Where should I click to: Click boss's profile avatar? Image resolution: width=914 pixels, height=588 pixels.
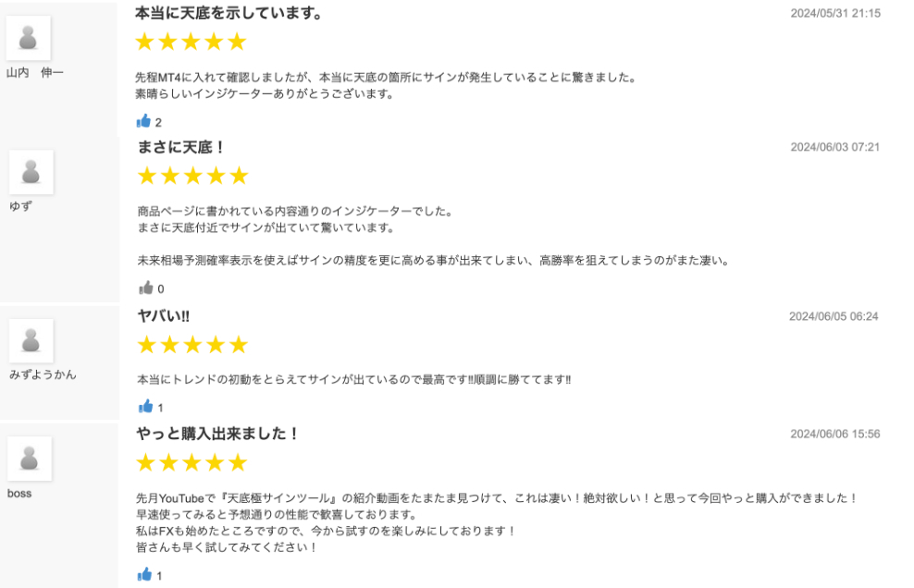[31, 459]
